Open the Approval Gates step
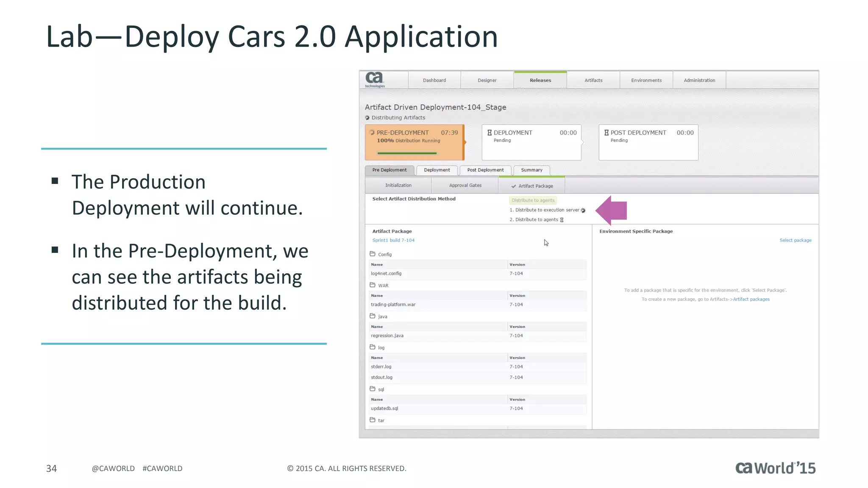The width and height of the screenshot is (868, 488). pos(465,186)
